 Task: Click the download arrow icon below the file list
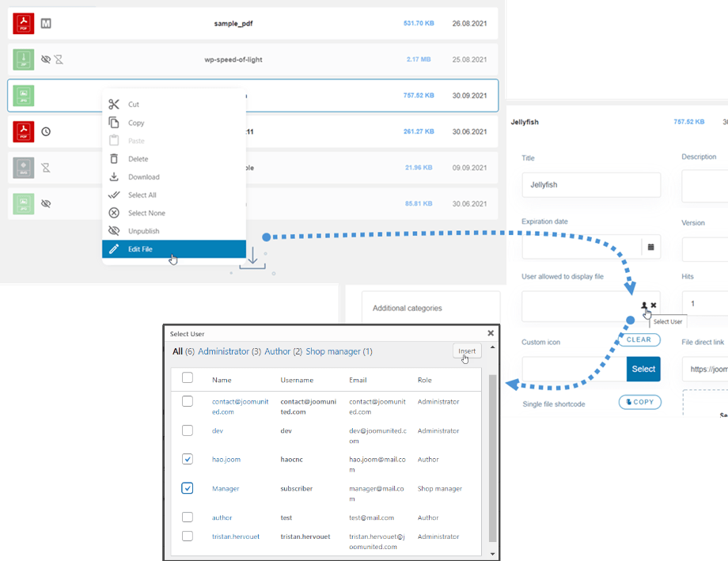click(x=252, y=257)
